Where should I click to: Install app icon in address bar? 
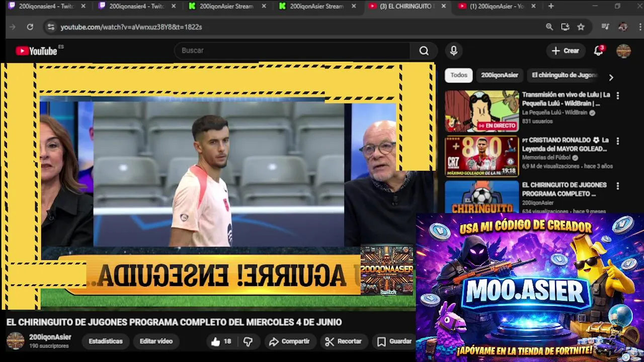tap(565, 27)
